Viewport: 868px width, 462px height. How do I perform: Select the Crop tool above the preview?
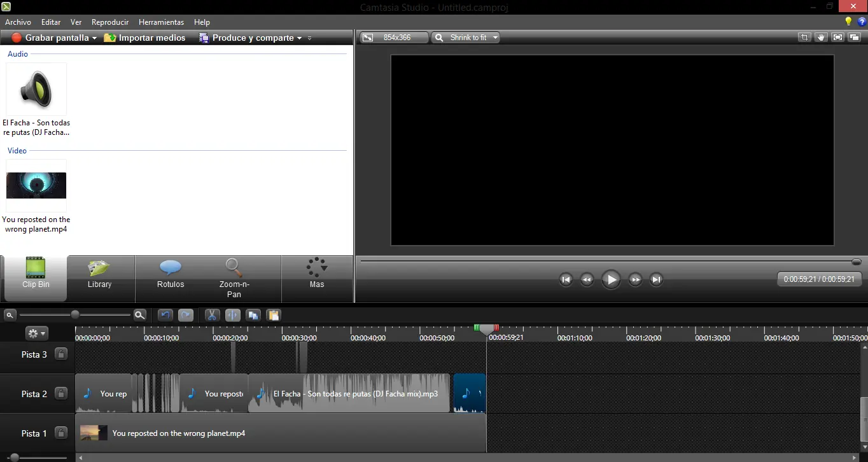tap(804, 38)
